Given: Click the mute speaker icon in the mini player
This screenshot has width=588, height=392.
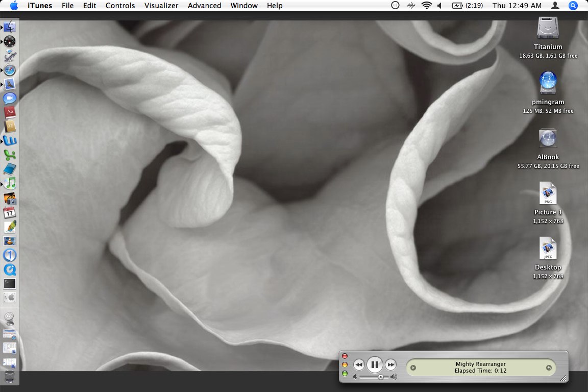Looking at the screenshot, I should pyautogui.click(x=355, y=377).
